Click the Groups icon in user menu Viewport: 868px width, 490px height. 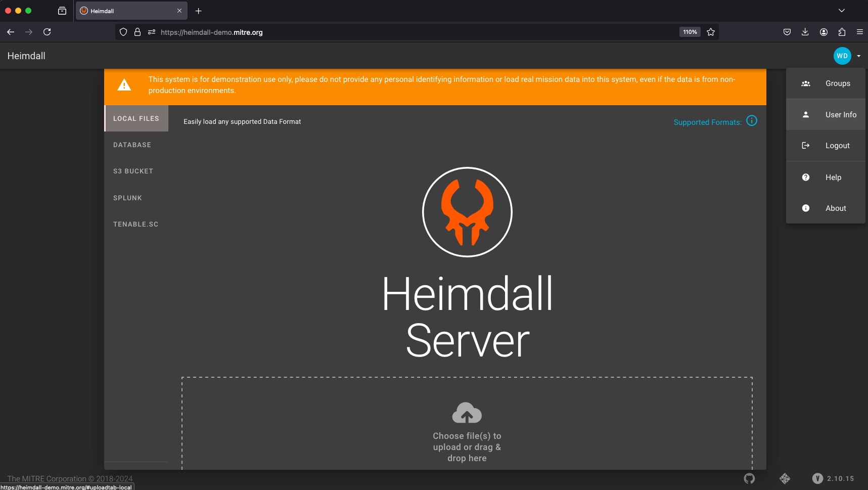pos(806,83)
